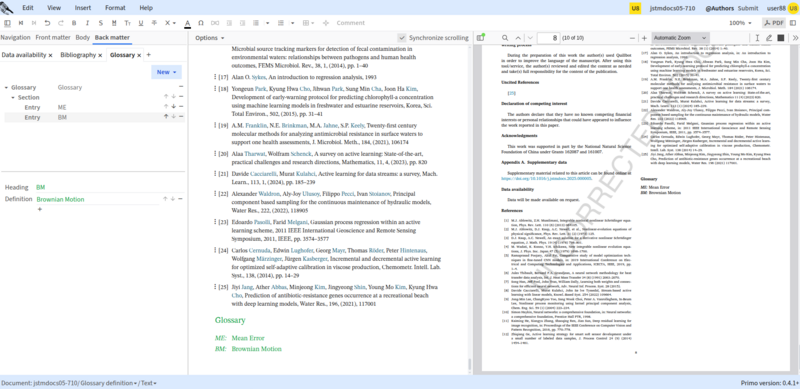Close the Bibliography sub-tab
This screenshot has width=800, height=389.
(100, 55)
